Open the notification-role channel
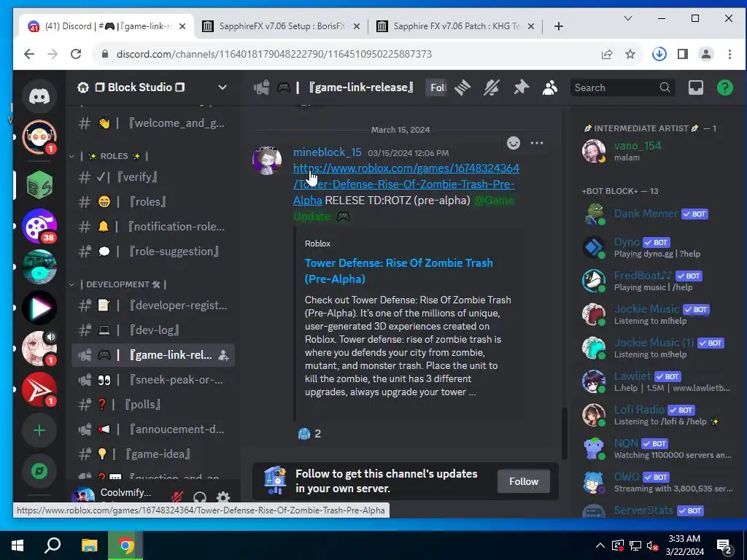Image resolution: width=747 pixels, height=560 pixels. [x=153, y=227]
